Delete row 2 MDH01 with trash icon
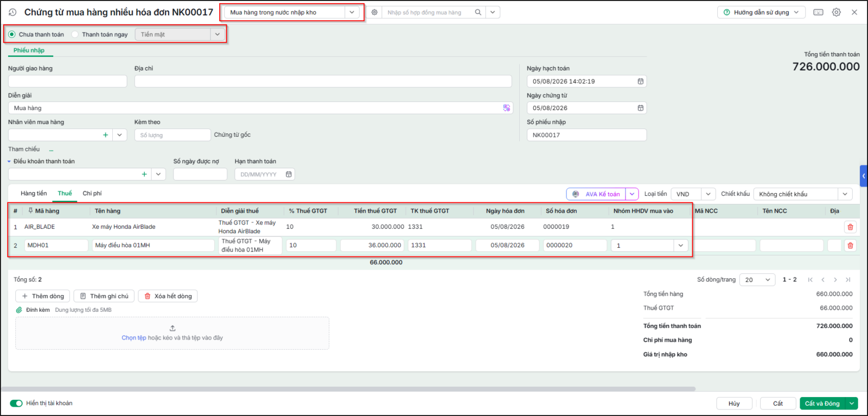The width and height of the screenshot is (868, 416). pyautogui.click(x=850, y=245)
